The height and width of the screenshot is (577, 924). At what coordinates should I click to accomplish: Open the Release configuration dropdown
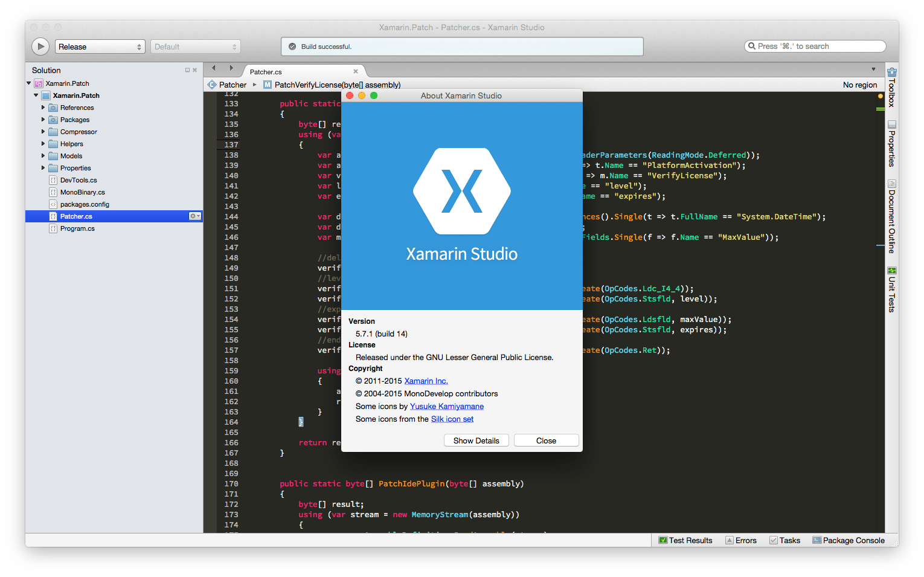pyautogui.click(x=100, y=47)
